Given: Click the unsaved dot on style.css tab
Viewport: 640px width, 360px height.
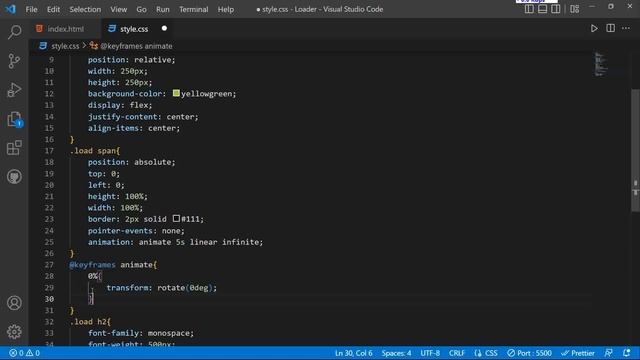Looking at the screenshot, I should 164,28.
